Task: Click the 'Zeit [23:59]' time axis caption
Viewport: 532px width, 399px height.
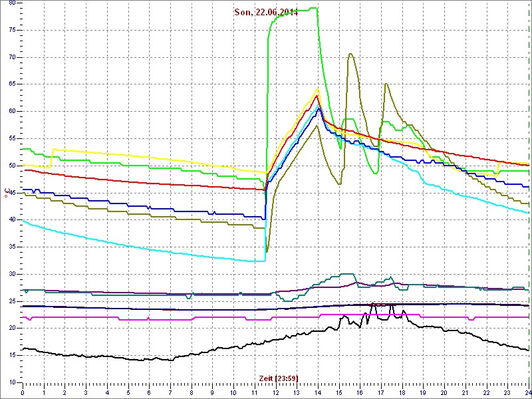Action: [279, 378]
